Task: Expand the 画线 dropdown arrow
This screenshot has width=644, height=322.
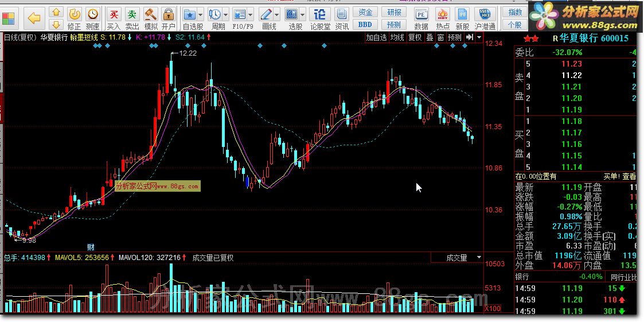Action: coord(277,15)
